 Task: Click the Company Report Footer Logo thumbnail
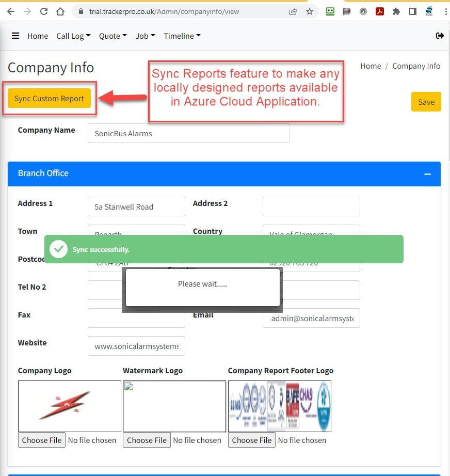(x=279, y=406)
